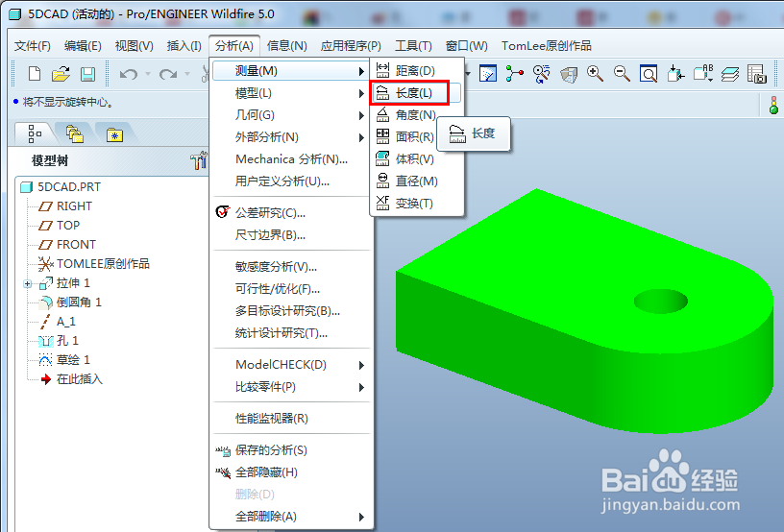Expand the 全部删除(A) submenu
The image size is (784, 532).
pyautogui.click(x=291, y=516)
